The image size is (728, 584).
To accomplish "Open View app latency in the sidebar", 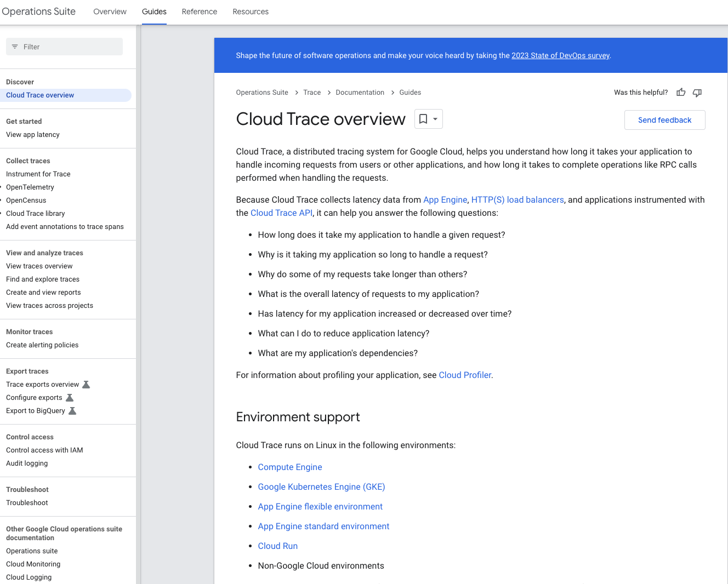I will pos(33,135).
